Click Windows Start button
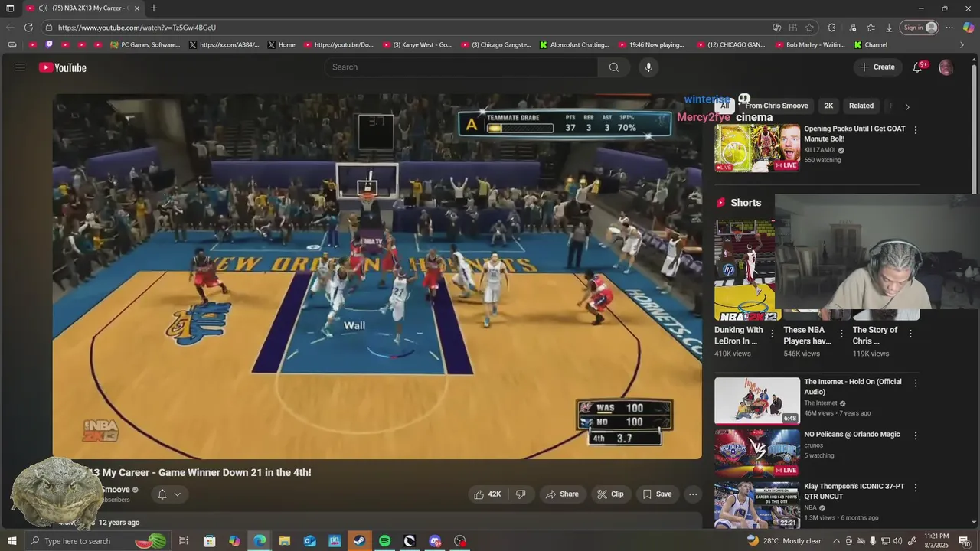The height and width of the screenshot is (551, 980). point(11,541)
